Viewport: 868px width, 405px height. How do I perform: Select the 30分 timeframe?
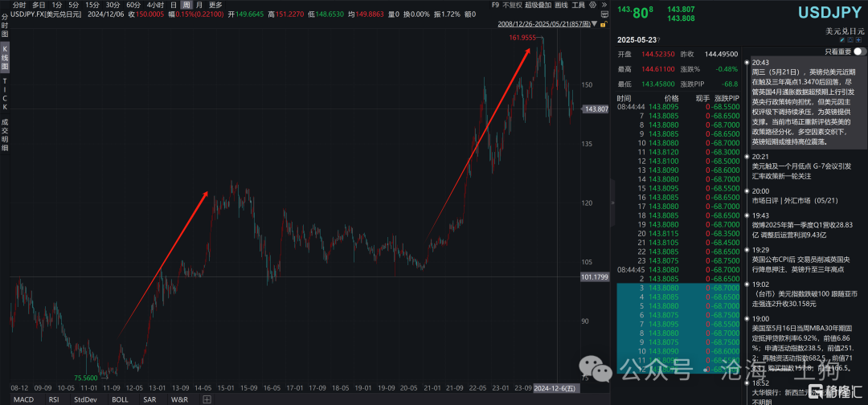pos(113,5)
